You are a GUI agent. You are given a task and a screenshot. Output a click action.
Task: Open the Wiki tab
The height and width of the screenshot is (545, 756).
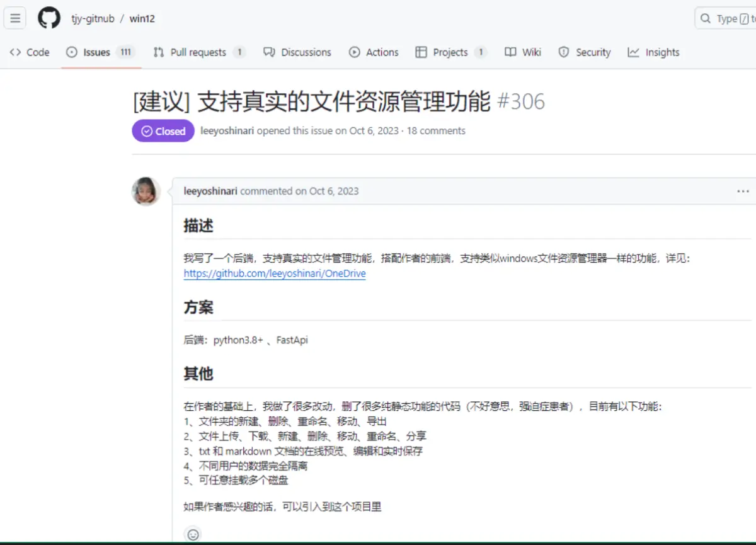pyautogui.click(x=523, y=52)
